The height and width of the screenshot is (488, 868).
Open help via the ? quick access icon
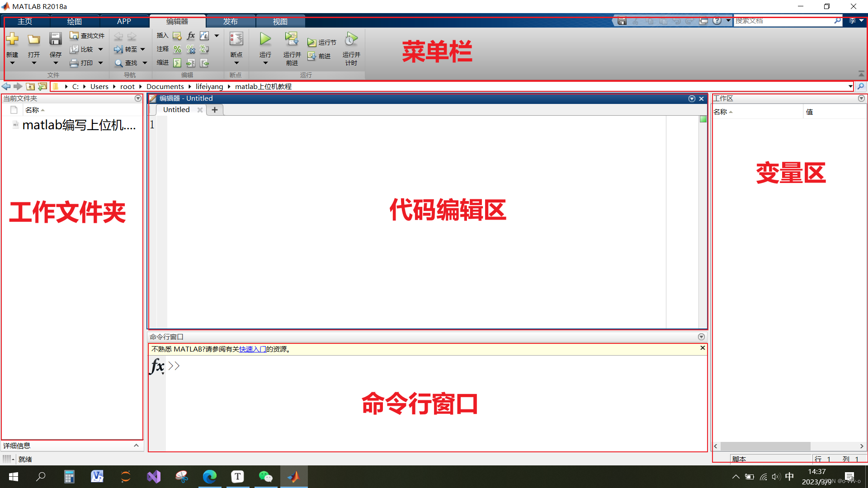coord(717,21)
